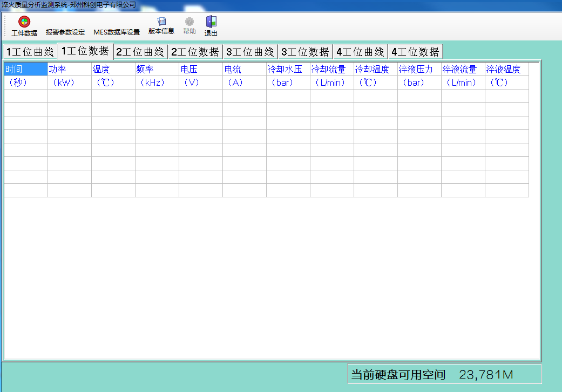Open the 2工位数据 tab
The image size is (562, 392).
click(x=195, y=52)
